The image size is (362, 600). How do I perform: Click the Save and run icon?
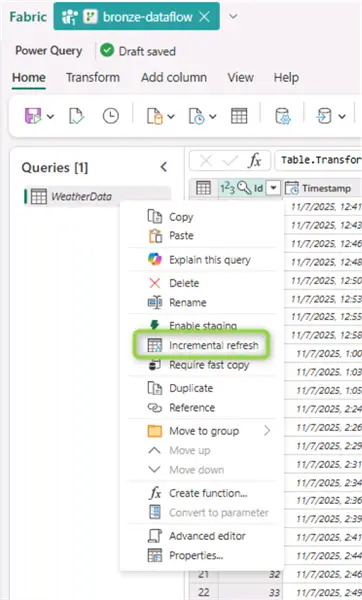[33, 116]
